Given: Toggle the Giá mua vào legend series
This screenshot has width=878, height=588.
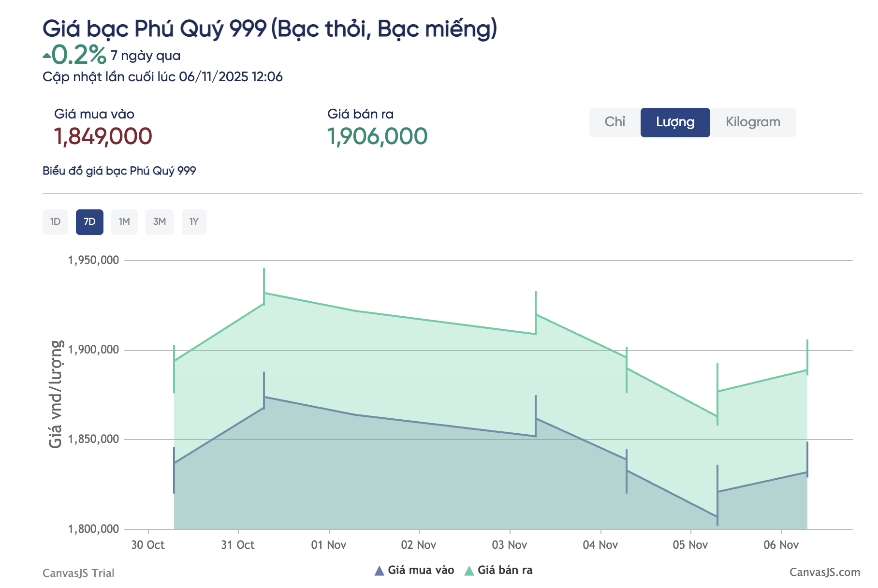Looking at the screenshot, I should pyautogui.click(x=421, y=571).
